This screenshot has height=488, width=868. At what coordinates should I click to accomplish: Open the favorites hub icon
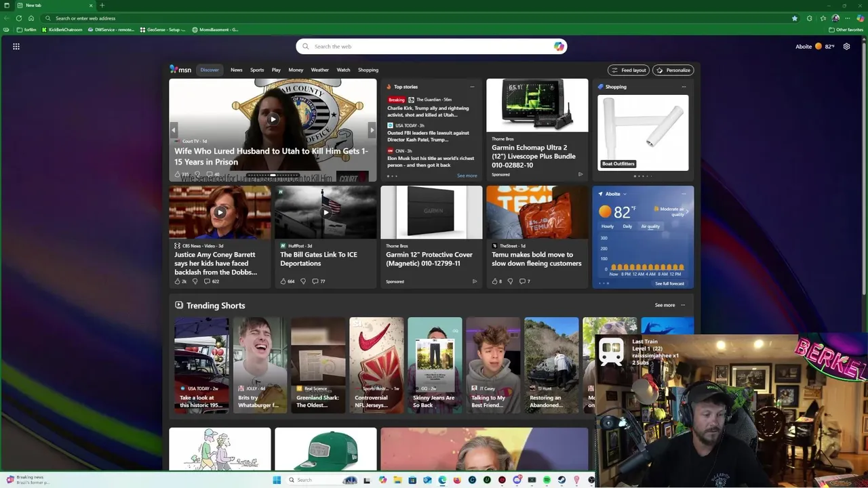click(823, 18)
